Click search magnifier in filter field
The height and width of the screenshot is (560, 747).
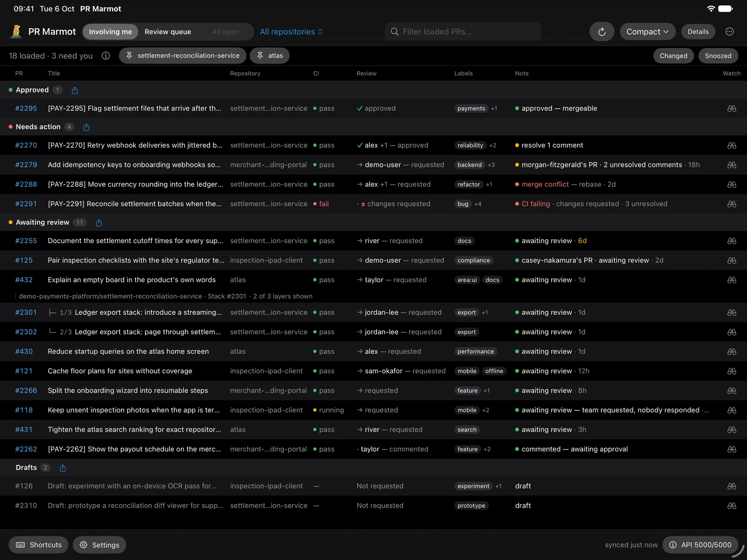(395, 32)
